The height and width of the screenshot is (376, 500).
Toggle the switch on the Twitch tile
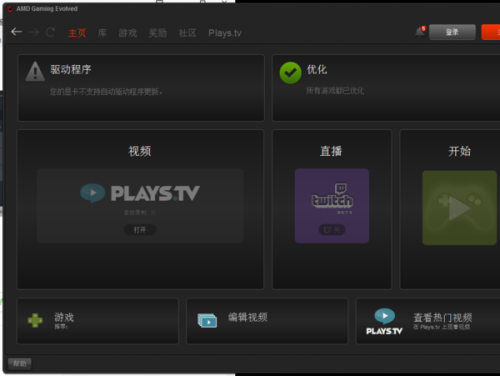(x=332, y=230)
